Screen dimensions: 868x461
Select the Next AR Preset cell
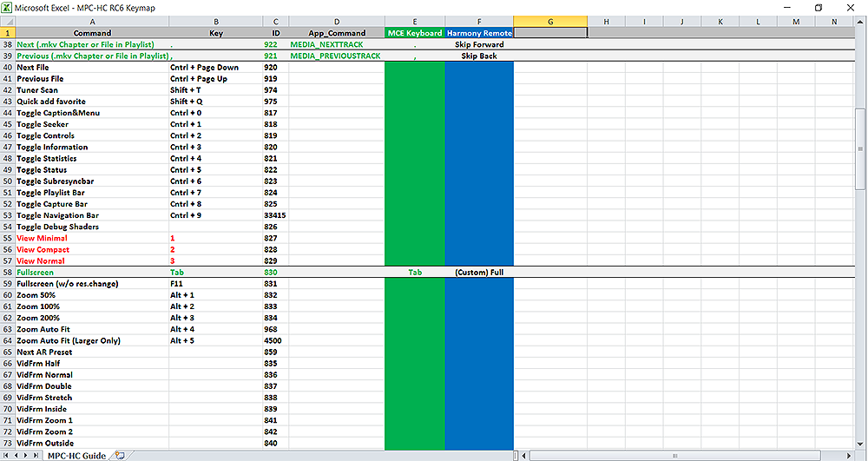pos(92,352)
